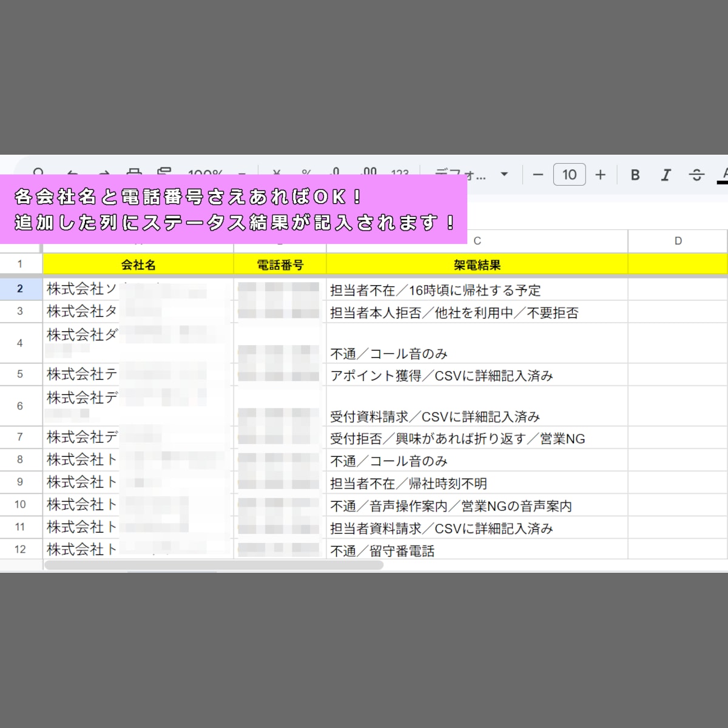Select row 6 header number
This screenshot has width=728, height=728.
[x=20, y=406]
